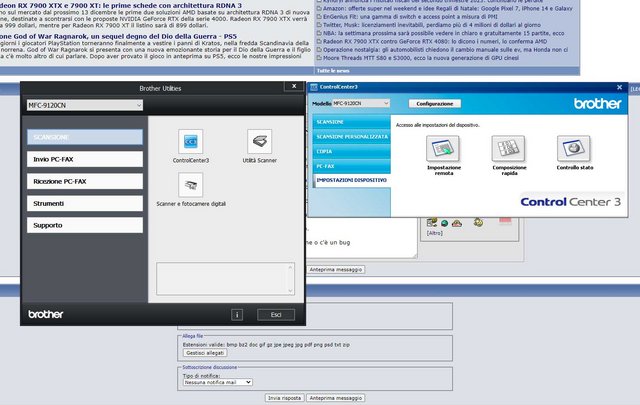Viewport: 640px width, 405px height.
Task: Close the Brother Utilities window
Action: click(294, 86)
